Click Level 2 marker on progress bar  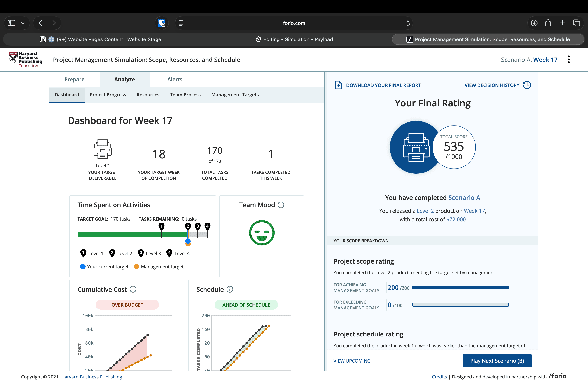[188, 226]
